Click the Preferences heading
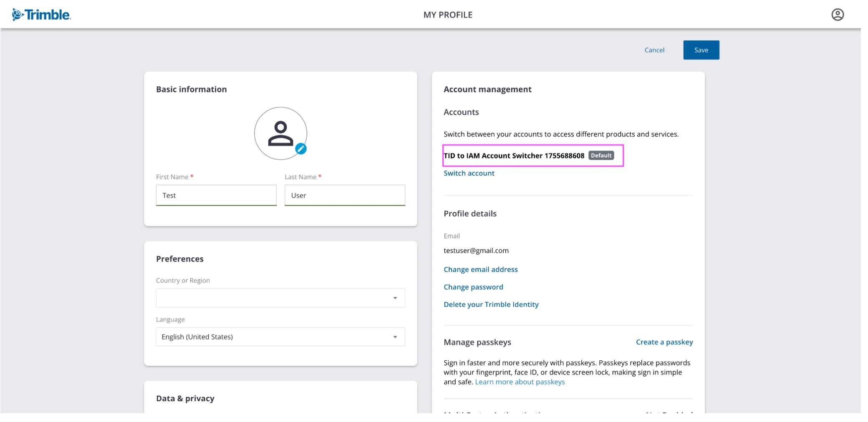Screen dimensions: 868x422 (x=179, y=259)
